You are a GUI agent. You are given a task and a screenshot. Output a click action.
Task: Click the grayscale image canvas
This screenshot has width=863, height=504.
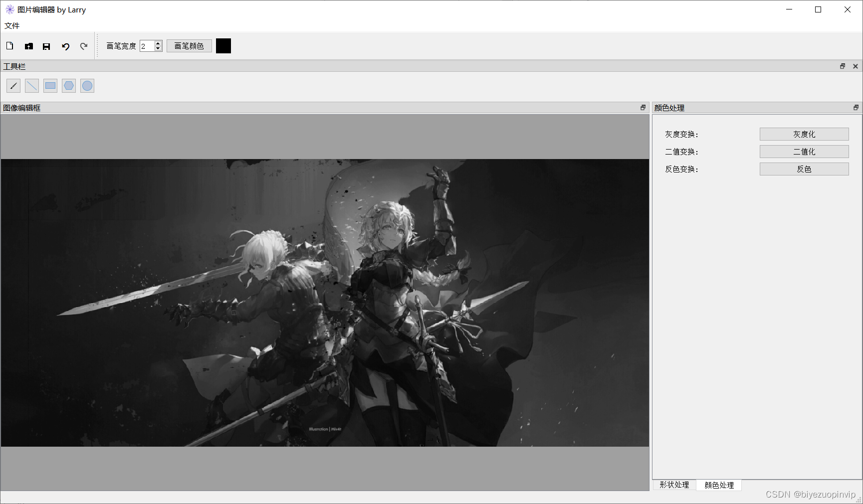point(325,303)
